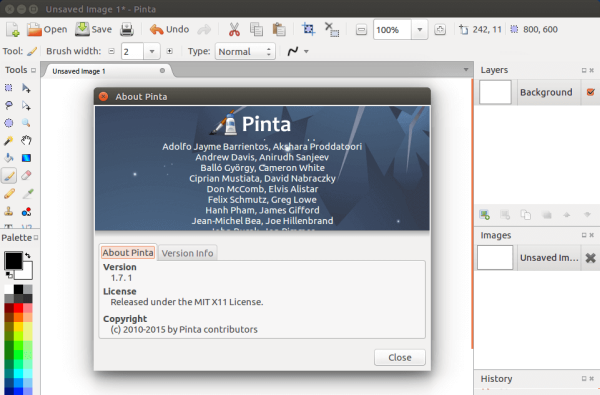The image size is (600, 395).
Task: Select Unsaved Image thumbnail in Images panel
Action: [x=495, y=258]
